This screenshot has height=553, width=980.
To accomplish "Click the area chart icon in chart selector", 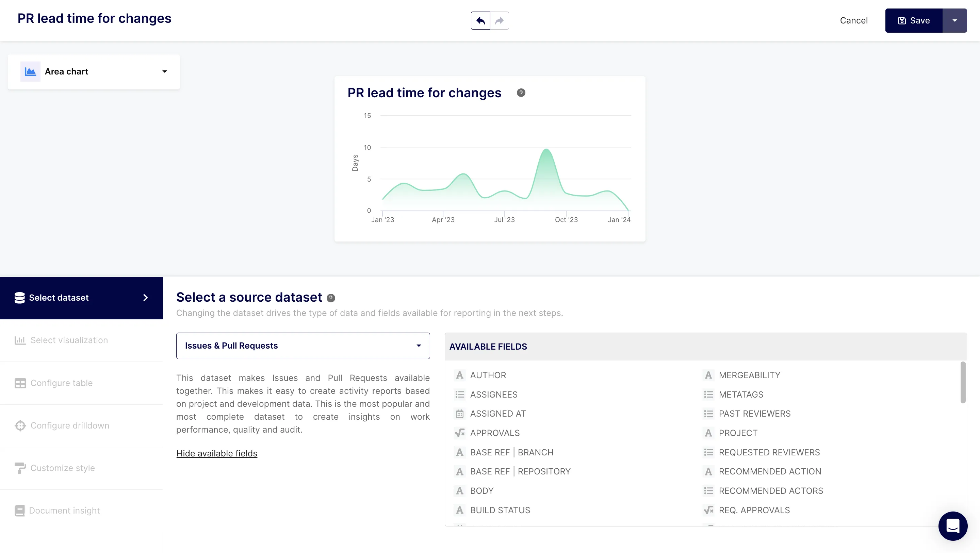I will coord(30,71).
